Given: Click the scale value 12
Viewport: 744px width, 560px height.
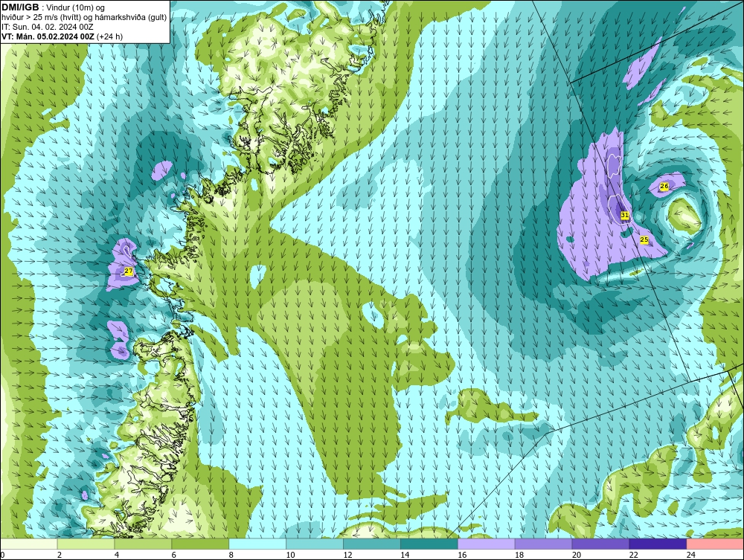Looking at the screenshot, I should tap(347, 555).
